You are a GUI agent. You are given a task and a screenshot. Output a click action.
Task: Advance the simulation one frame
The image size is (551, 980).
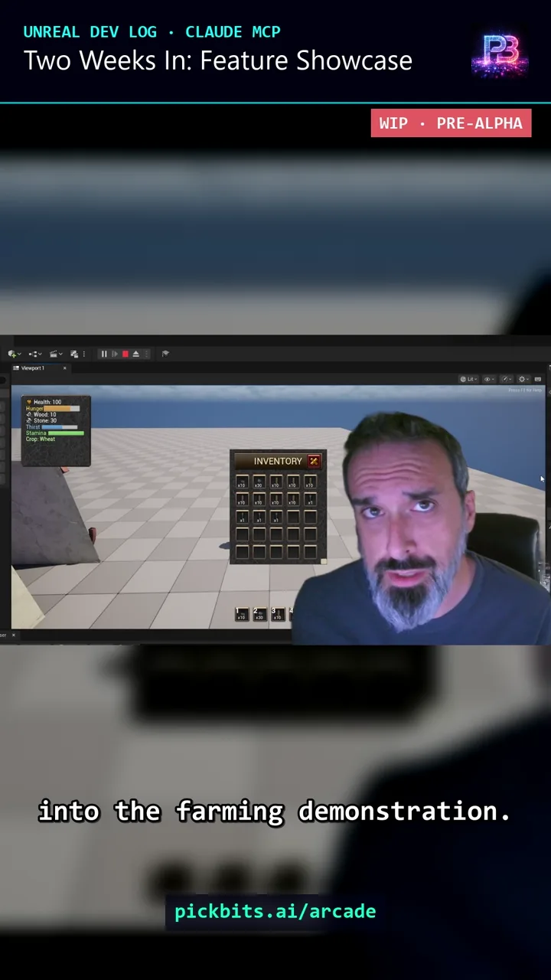click(x=115, y=354)
